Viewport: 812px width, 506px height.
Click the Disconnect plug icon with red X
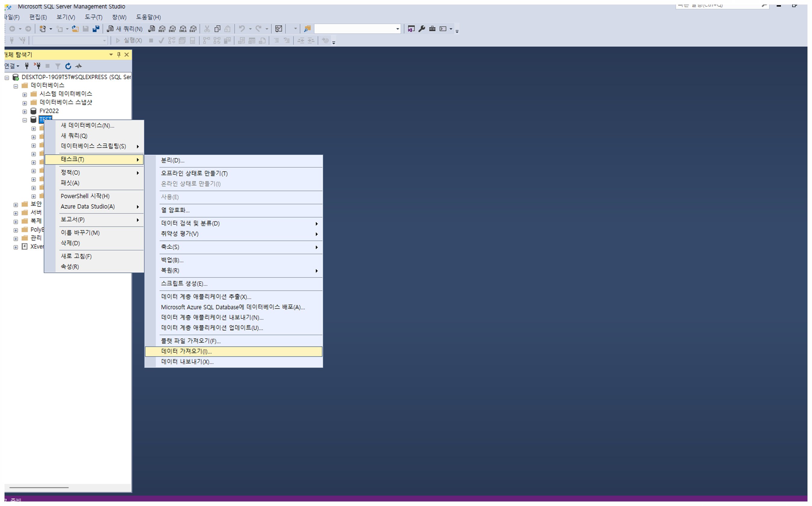37,66
